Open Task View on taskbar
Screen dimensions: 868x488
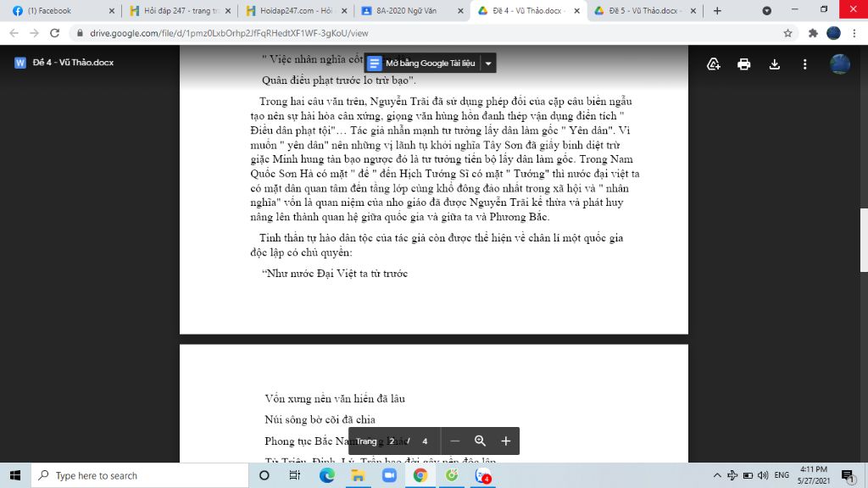pyautogui.click(x=294, y=475)
